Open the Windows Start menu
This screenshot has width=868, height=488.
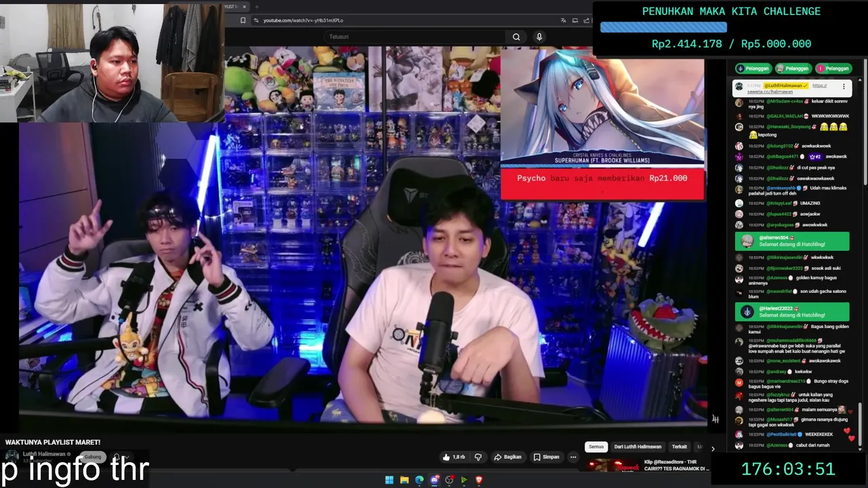pos(389,480)
